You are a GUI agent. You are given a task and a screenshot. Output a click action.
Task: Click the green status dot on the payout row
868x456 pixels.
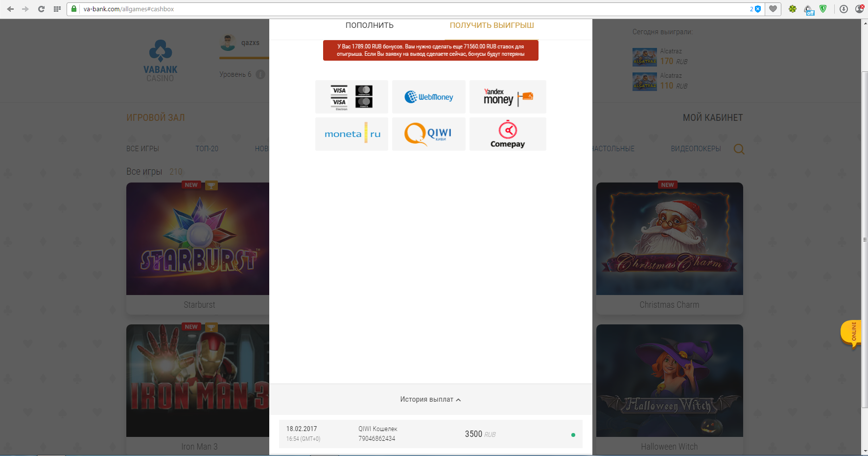tap(573, 434)
